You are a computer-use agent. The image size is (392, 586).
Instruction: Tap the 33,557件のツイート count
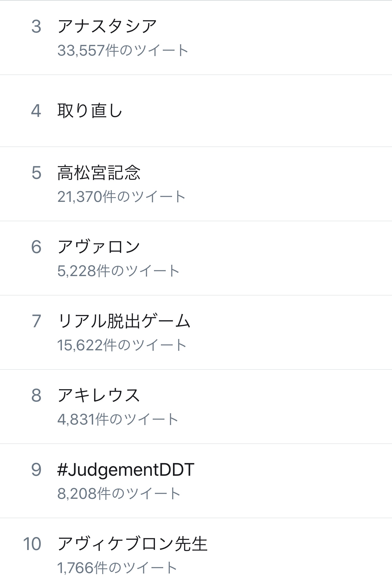click(123, 51)
